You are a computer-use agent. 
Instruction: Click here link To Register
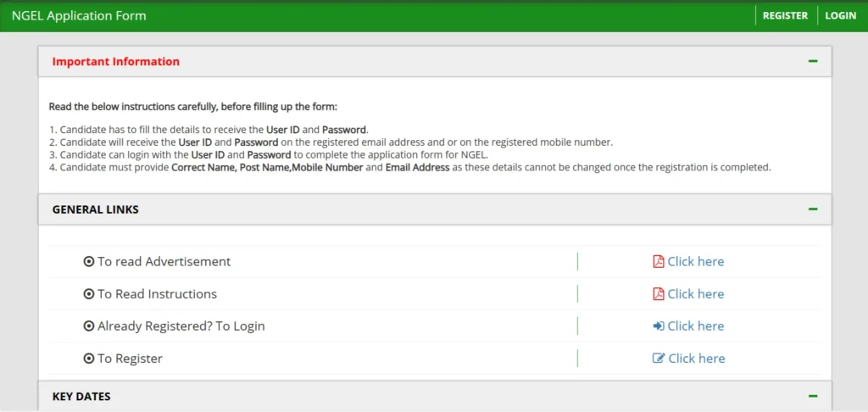coord(697,358)
